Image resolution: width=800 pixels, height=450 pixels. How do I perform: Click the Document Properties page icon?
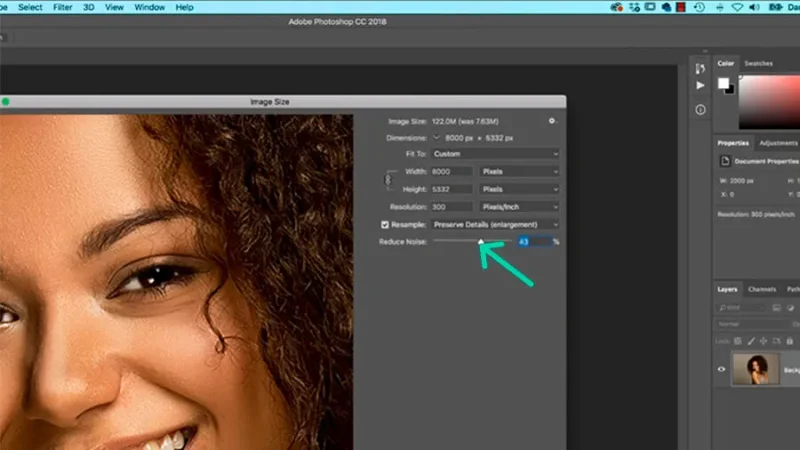tap(725, 161)
